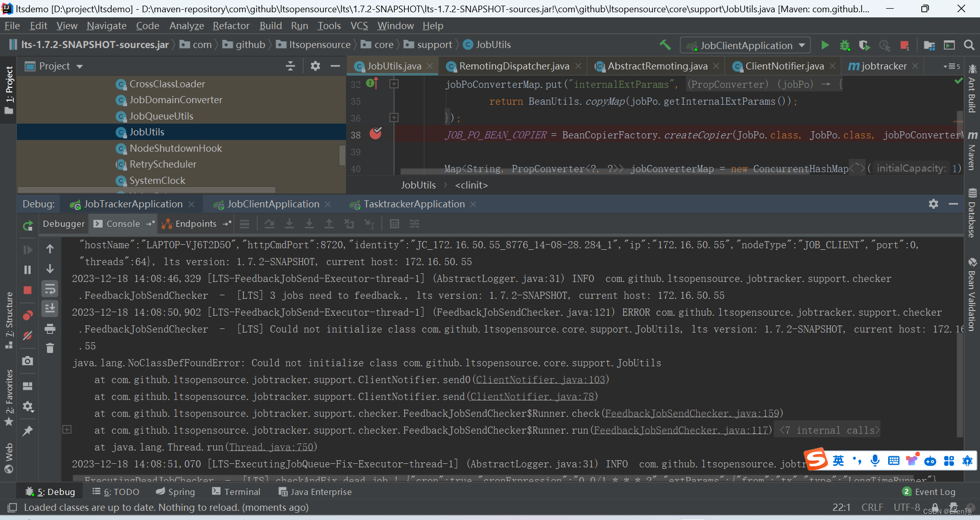This screenshot has width=980, height=520.
Task: View breakpoints in debug sidebar
Action: pyautogui.click(x=28, y=315)
